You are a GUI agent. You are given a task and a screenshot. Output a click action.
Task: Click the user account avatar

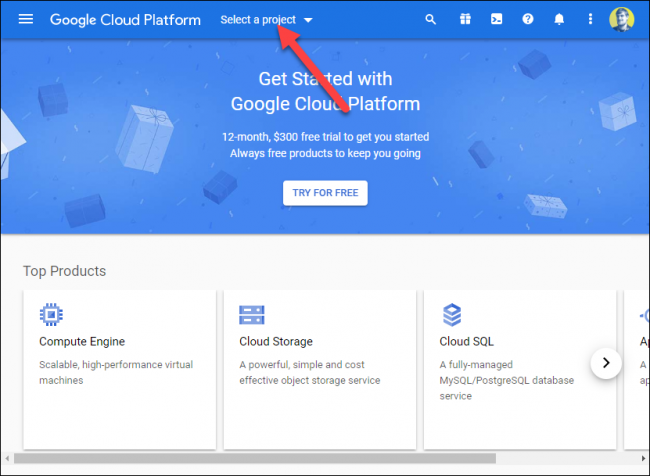[621, 19]
